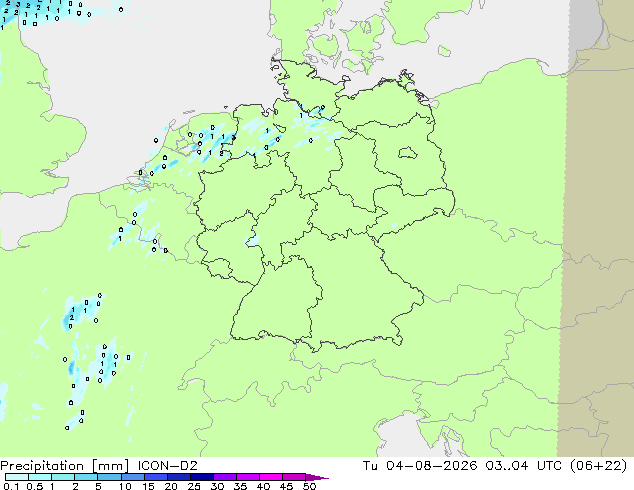Viewport: 634px width, 490px height.
Task: Click legend value '40'
Action: click(263, 486)
